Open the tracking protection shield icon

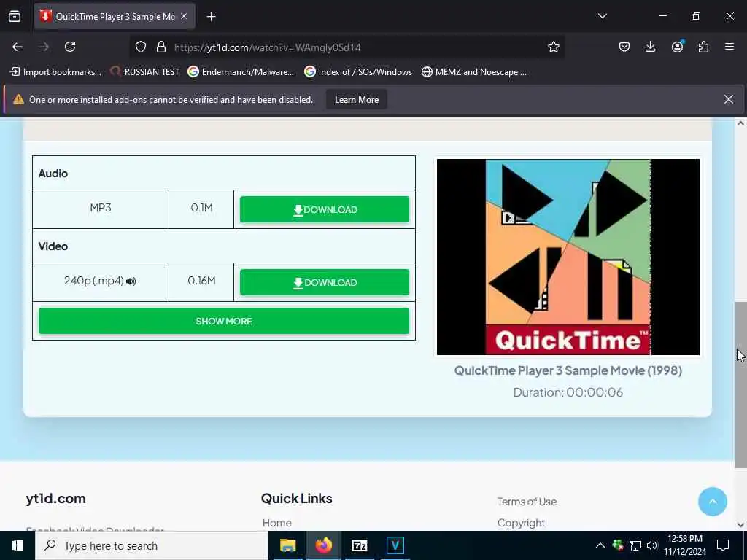pyautogui.click(x=141, y=47)
